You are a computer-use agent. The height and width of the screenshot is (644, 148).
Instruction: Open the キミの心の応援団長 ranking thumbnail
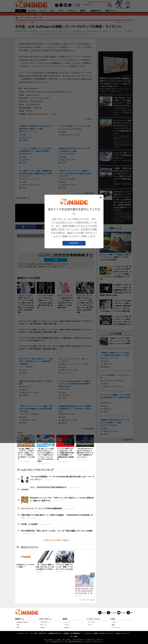pyautogui.click(x=25, y=479)
